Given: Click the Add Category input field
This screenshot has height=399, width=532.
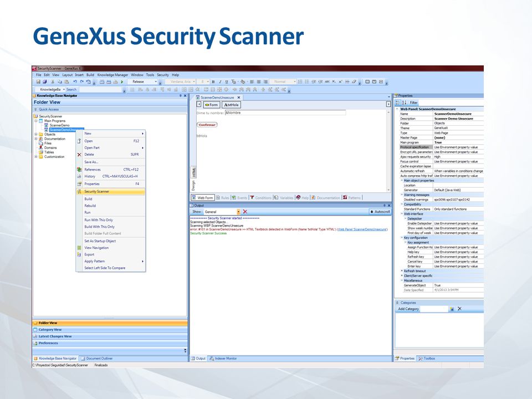Looking at the screenshot, I should [434, 309].
